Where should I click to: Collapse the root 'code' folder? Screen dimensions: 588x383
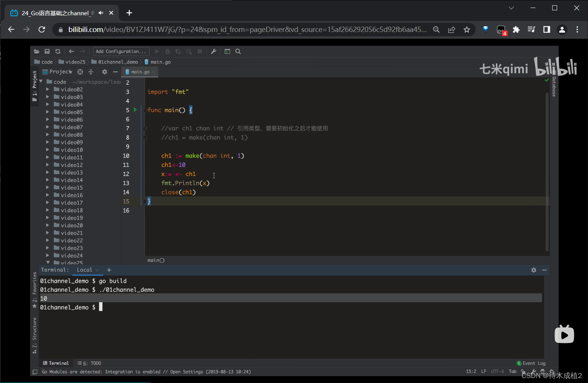(x=41, y=82)
